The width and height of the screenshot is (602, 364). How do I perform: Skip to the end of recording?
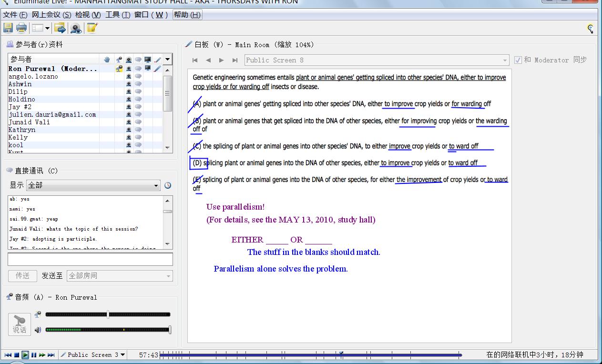(x=51, y=355)
